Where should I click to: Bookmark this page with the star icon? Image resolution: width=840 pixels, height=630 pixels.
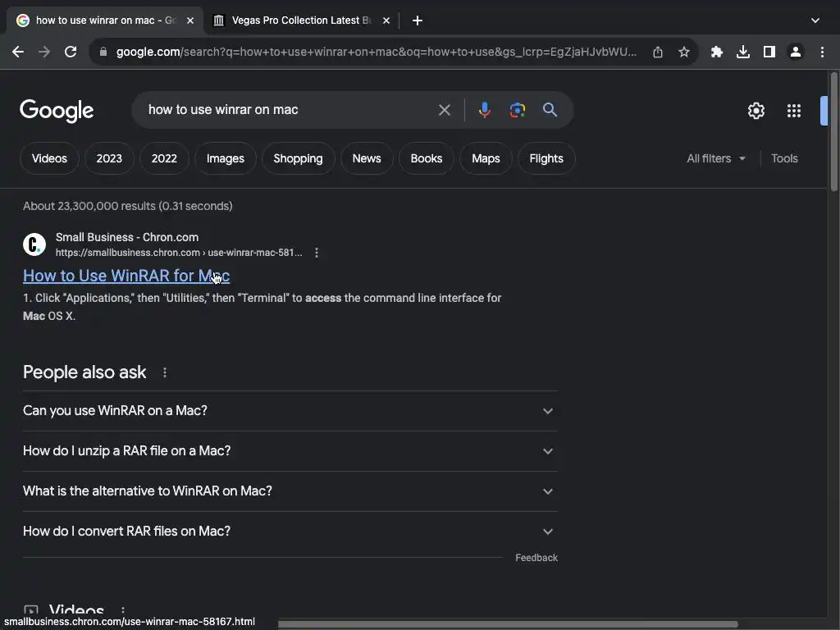pyautogui.click(x=684, y=52)
